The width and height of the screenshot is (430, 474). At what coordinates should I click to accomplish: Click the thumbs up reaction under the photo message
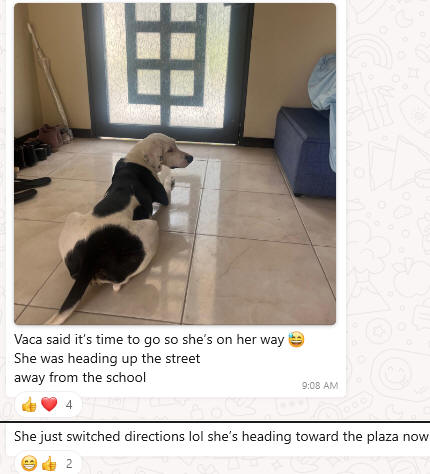(x=29, y=404)
